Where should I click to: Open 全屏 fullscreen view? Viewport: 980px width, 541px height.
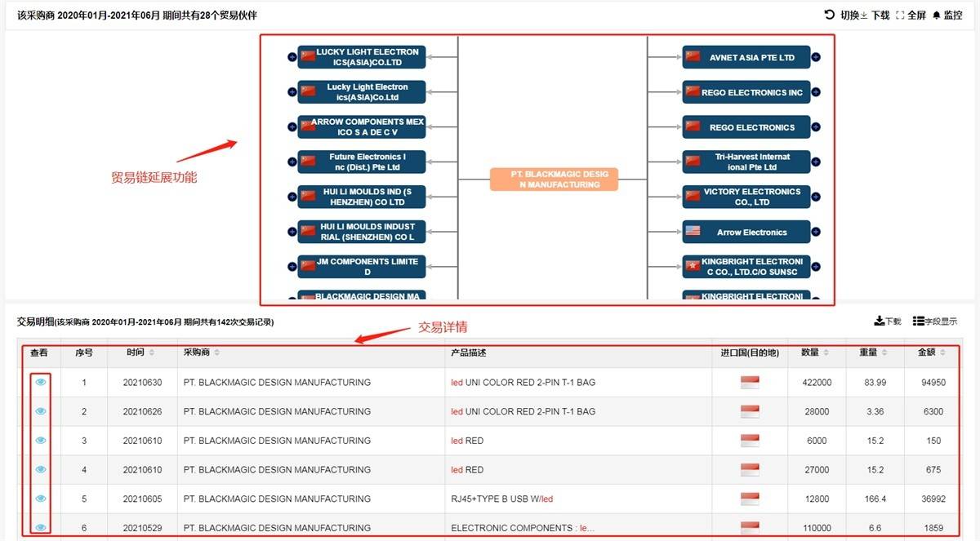[911, 15]
